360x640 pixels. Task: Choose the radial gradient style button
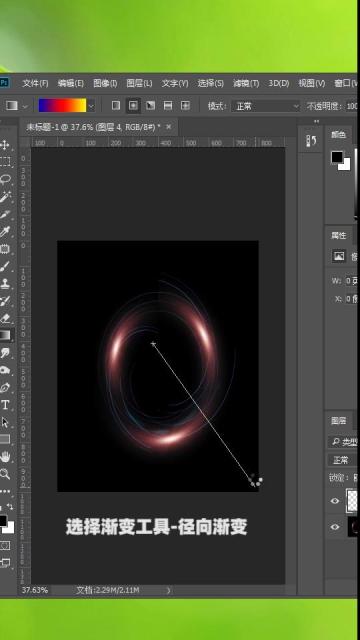click(x=133, y=106)
